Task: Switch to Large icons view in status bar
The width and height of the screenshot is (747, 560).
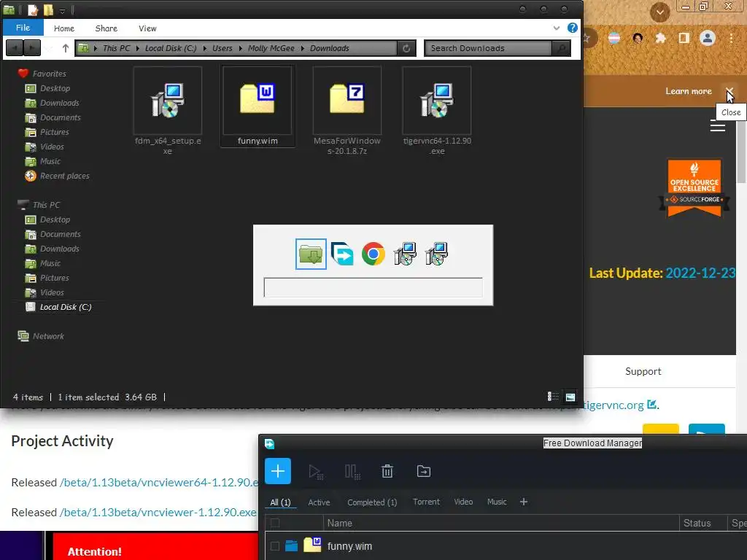Action: point(570,396)
